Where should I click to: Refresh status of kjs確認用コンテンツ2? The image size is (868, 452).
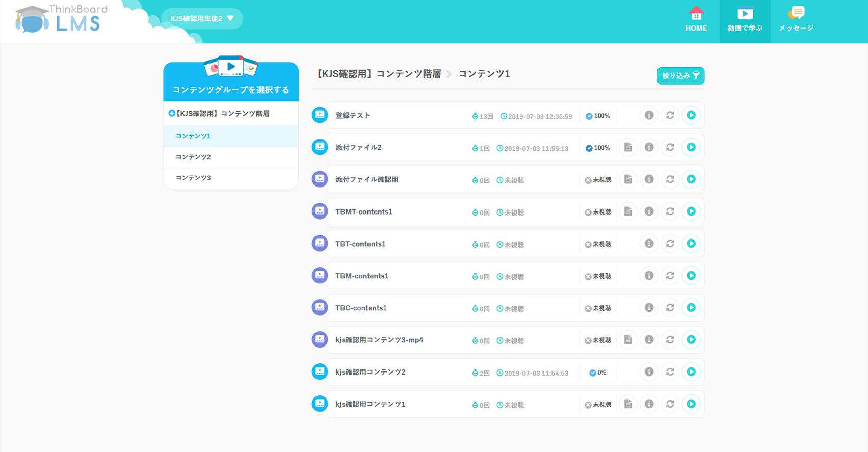(670, 372)
